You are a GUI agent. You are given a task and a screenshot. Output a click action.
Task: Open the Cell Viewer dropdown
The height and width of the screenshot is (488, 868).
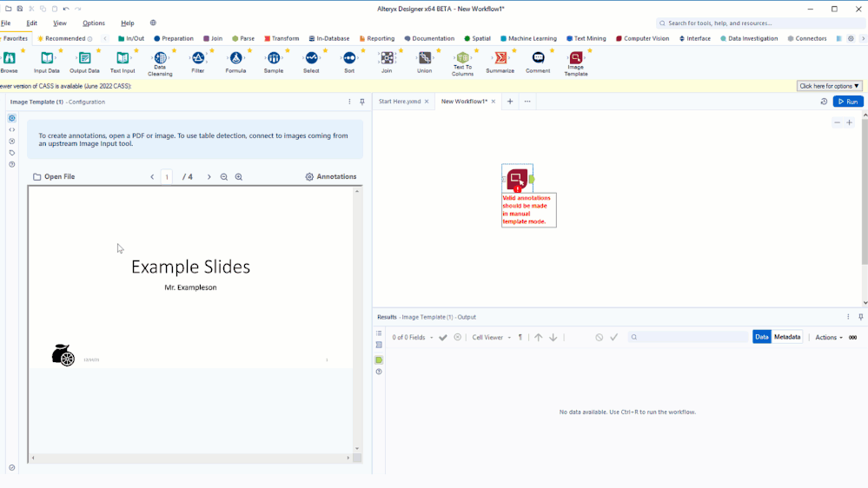point(491,338)
